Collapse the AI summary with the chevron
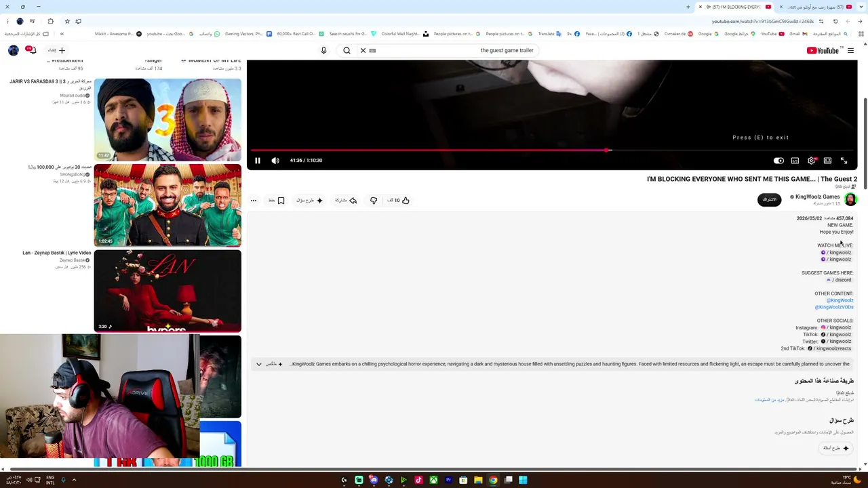 pyautogui.click(x=258, y=365)
